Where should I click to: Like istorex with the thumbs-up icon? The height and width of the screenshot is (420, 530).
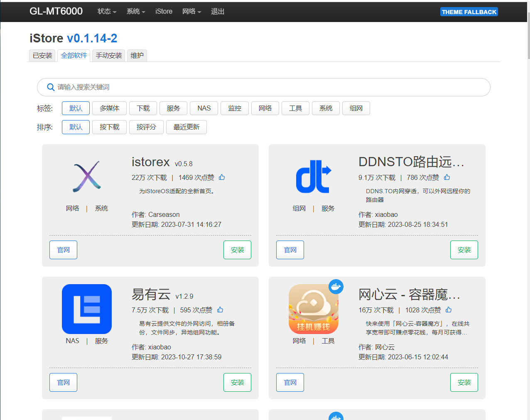pyautogui.click(x=222, y=177)
